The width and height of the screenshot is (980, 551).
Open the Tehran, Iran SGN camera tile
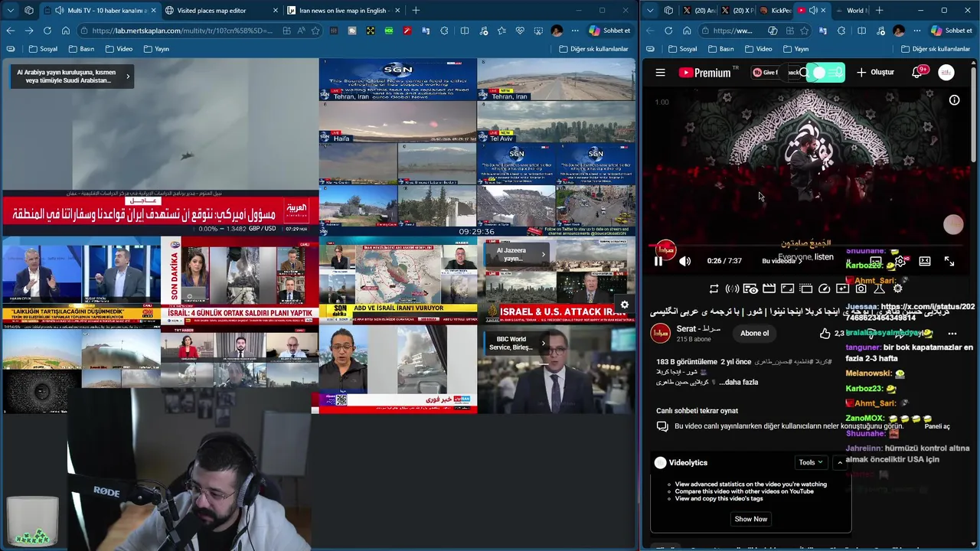(x=398, y=80)
